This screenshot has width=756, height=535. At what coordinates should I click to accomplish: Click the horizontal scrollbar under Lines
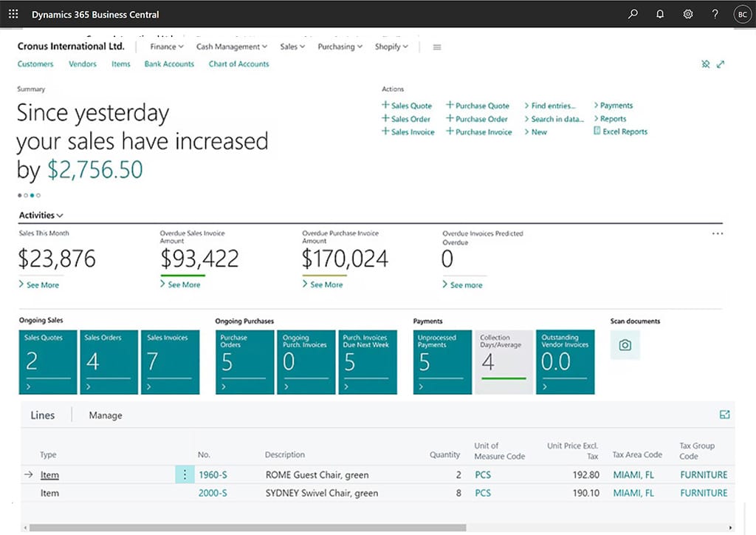(247, 528)
